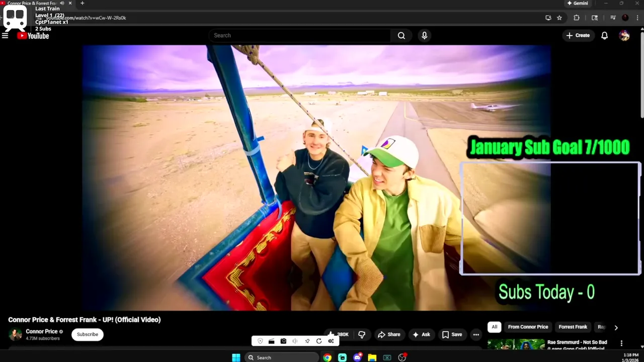This screenshot has height=362, width=644.
Task: Click the second icon in floating toolbar
Action: tap(272, 341)
